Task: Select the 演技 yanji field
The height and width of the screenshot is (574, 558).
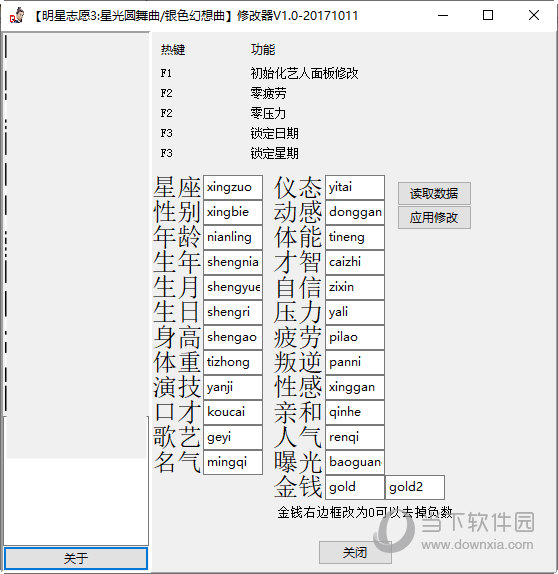Action: (x=233, y=387)
